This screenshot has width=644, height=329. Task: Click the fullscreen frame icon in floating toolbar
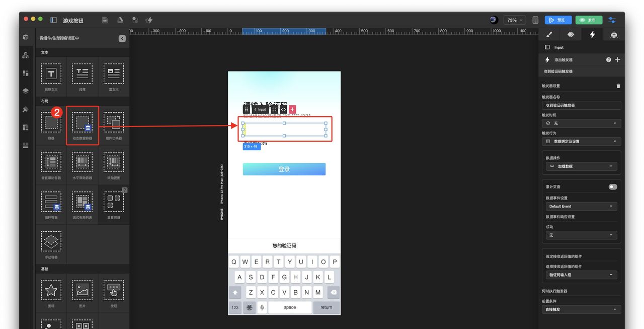(x=274, y=109)
